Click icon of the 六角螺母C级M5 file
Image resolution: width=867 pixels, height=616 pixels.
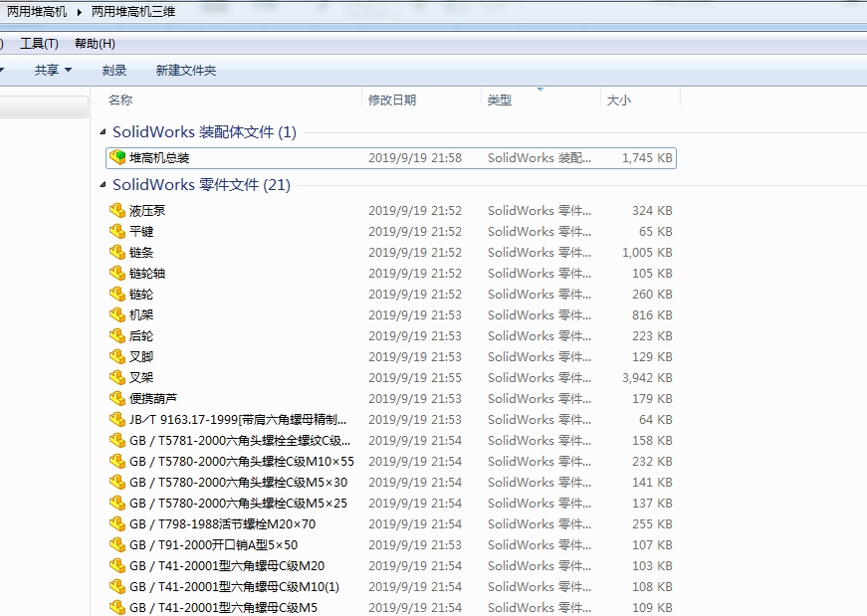[x=117, y=608]
